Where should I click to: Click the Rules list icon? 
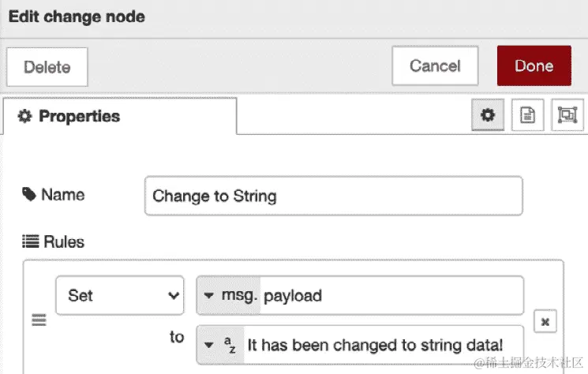30,241
